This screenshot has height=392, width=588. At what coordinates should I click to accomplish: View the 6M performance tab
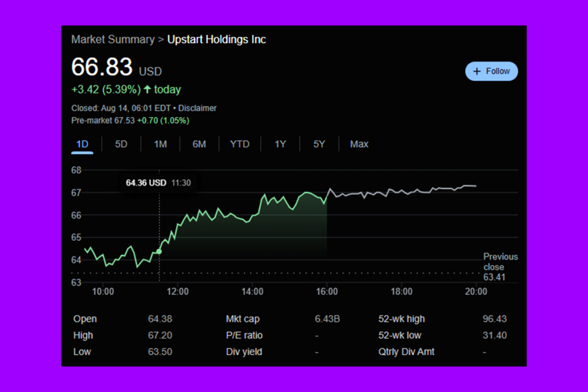click(x=199, y=144)
